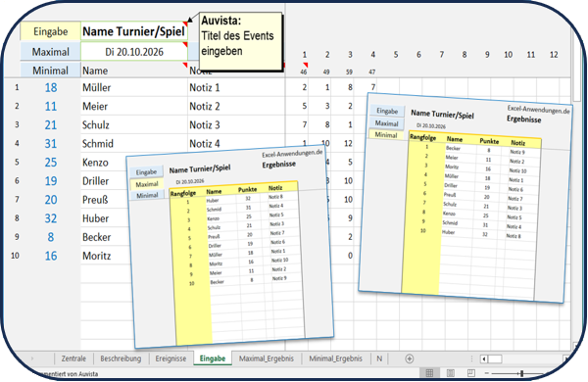Select the Notiz 1 cell
Viewport: 588px width, 382px height.
pos(236,87)
